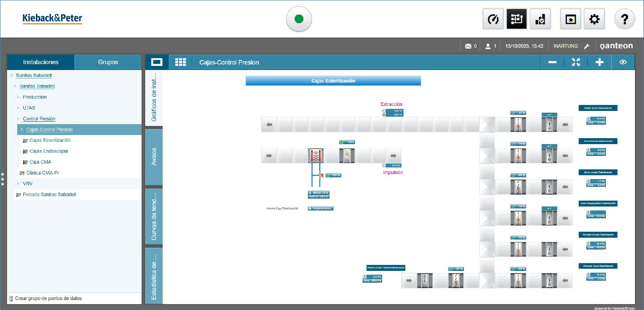The width and height of the screenshot is (644, 310).
Task: Switch to grid tile view
Action: click(x=181, y=62)
